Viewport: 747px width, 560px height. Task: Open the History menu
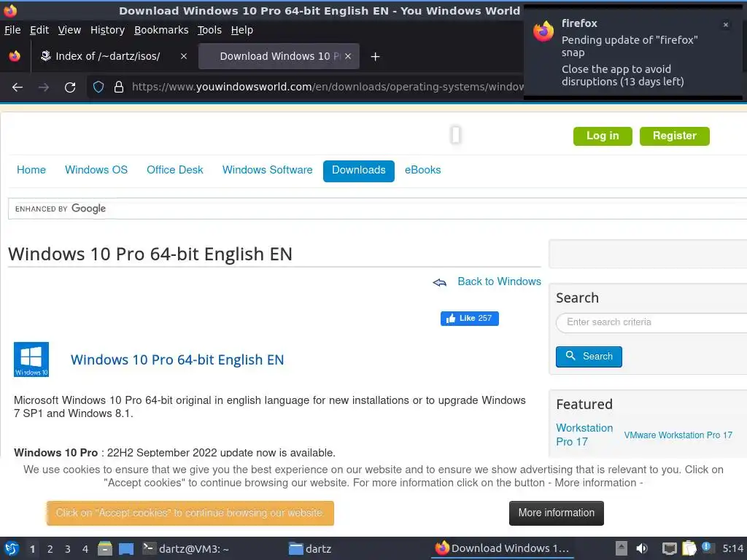click(x=107, y=30)
